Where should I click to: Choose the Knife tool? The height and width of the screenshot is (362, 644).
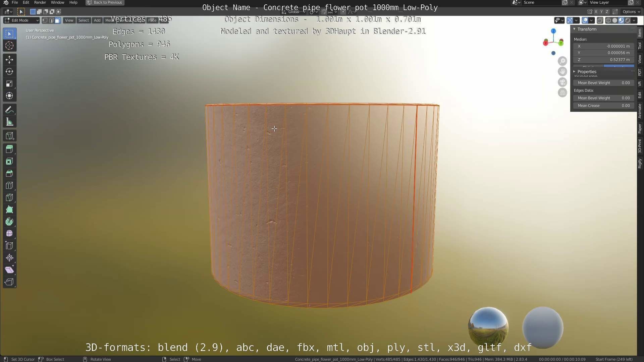coord(9,197)
